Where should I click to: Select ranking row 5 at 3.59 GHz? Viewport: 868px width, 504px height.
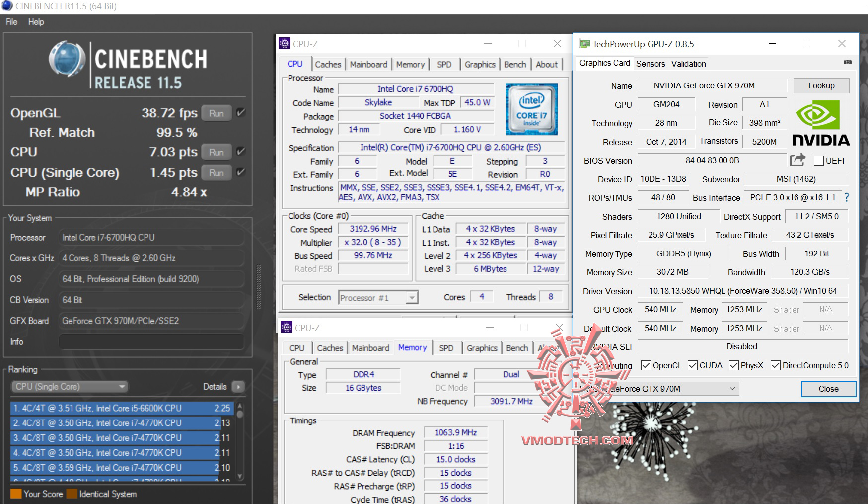[x=122, y=468]
